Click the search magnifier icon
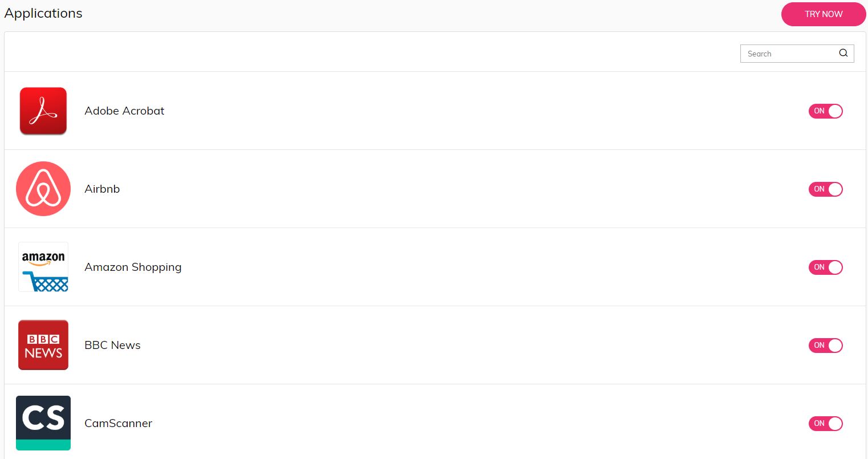 coord(843,53)
